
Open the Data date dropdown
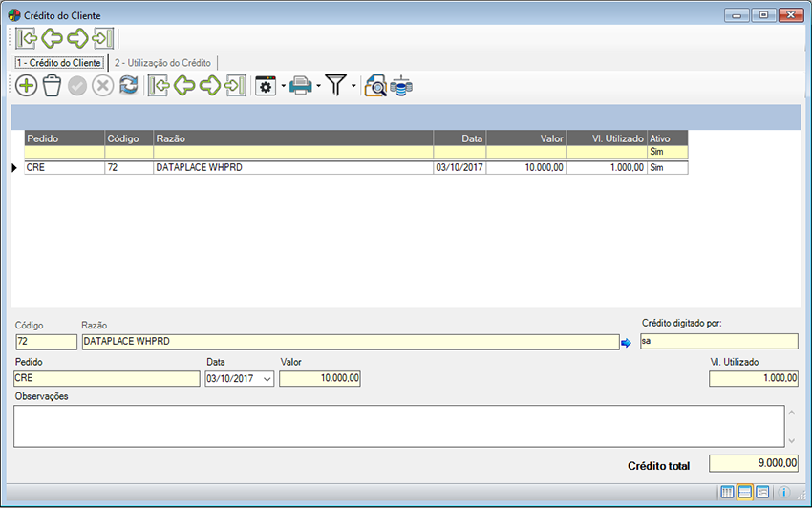(266, 379)
